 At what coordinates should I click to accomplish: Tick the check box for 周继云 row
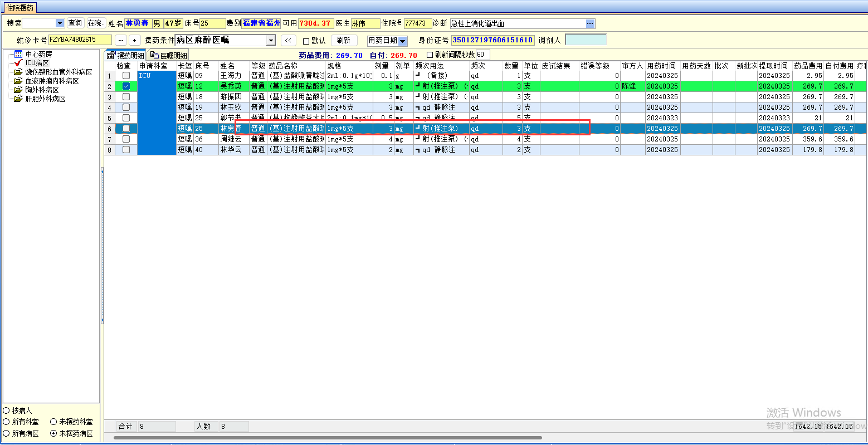click(126, 139)
